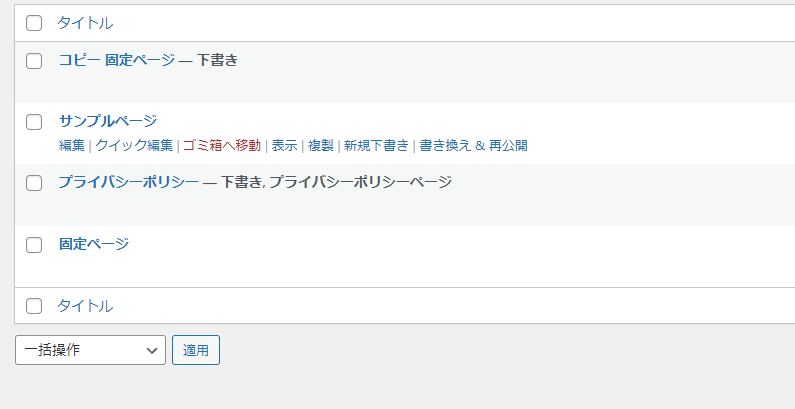Sort by the top タイトル column header

85,23
